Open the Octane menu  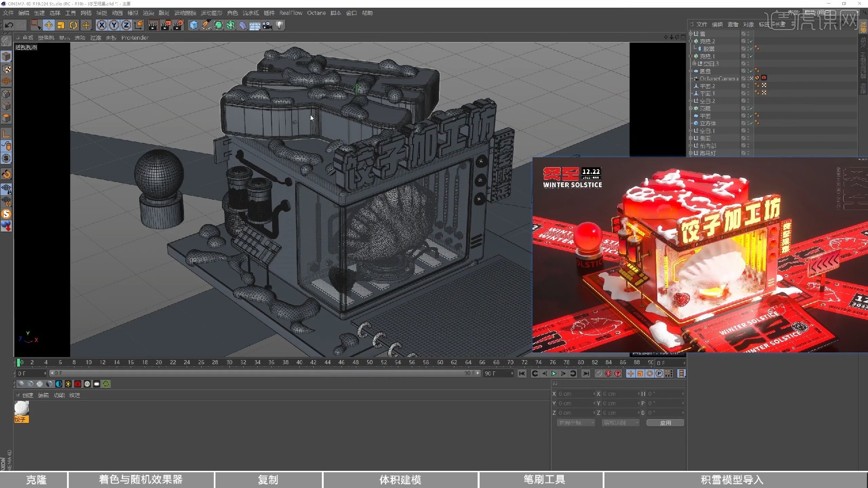316,13
